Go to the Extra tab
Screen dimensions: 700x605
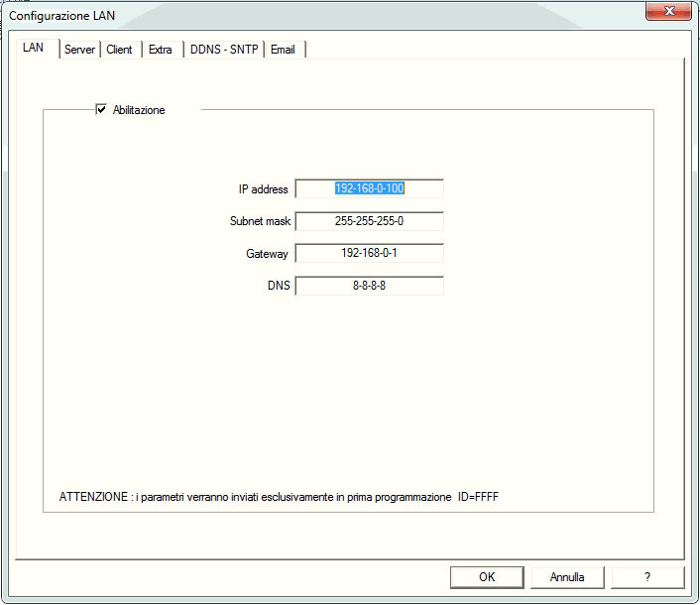[x=160, y=50]
